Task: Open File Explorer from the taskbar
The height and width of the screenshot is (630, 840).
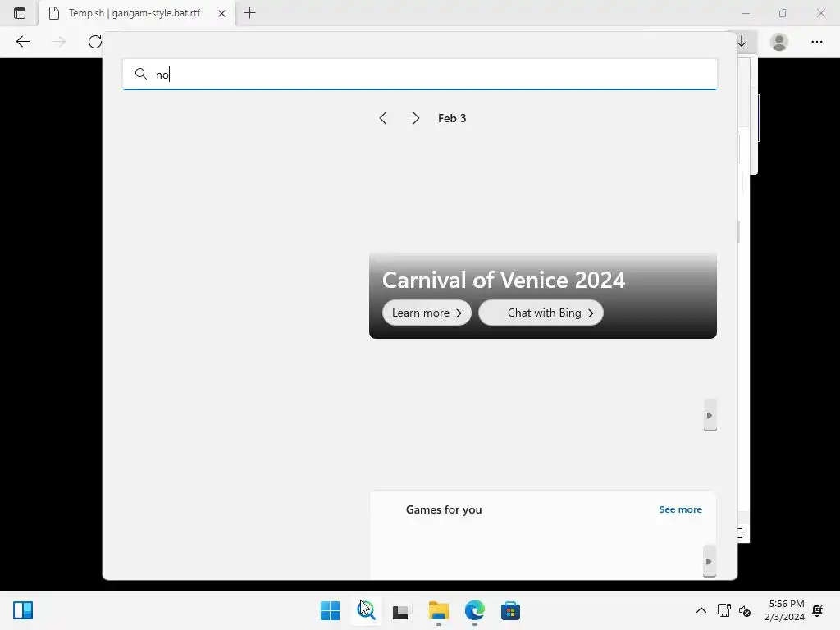Action: tap(439, 610)
